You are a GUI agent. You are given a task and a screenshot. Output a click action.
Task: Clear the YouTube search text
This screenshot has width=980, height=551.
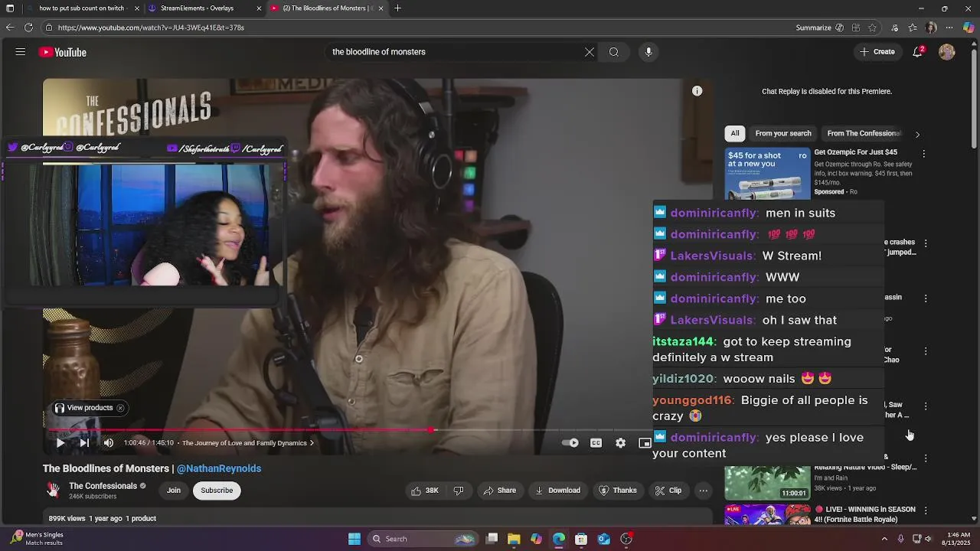(x=590, y=52)
